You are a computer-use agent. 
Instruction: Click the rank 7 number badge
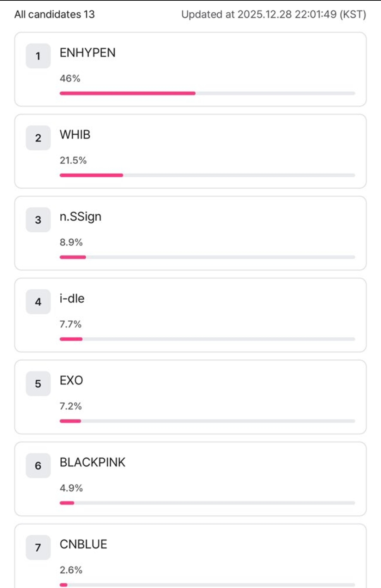click(x=38, y=547)
